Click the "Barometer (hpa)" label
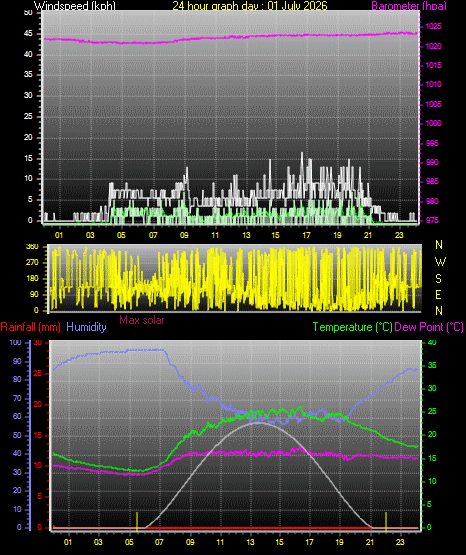The image size is (466, 555). pos(409,6)
